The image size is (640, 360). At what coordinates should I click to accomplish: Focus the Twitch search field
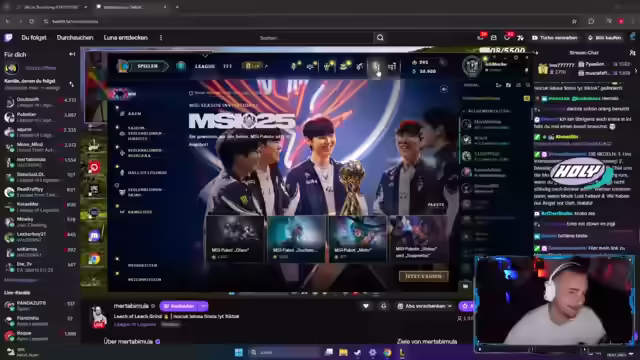tap(315, 38)
